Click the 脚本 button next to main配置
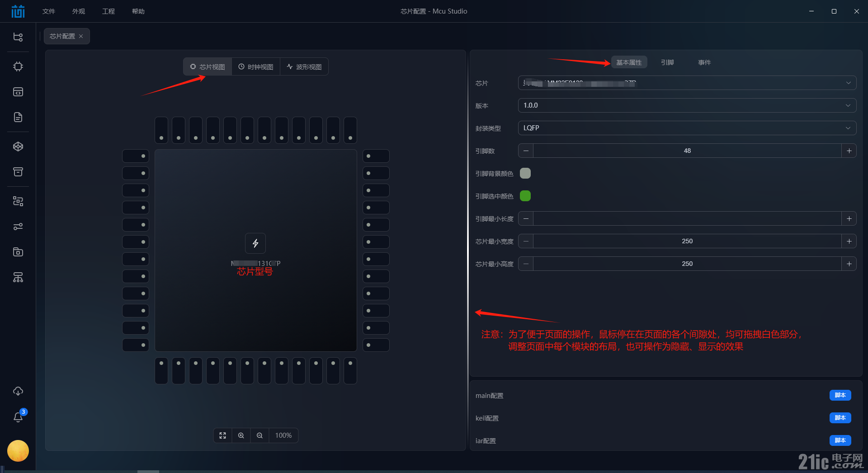The height and width of the screenshot is (473, 868). click(840, 395)
